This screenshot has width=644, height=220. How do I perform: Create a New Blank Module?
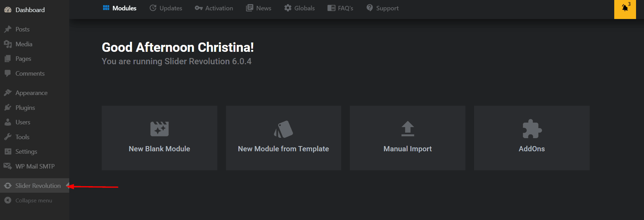pos(160,138)
